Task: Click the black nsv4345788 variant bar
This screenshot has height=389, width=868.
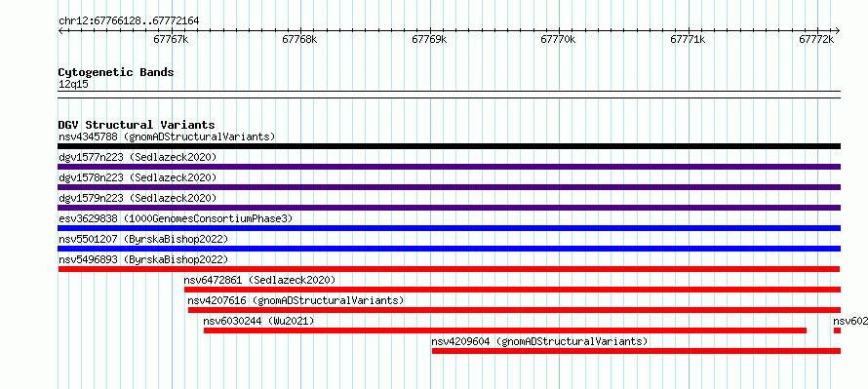Action: tap(449, 146)
